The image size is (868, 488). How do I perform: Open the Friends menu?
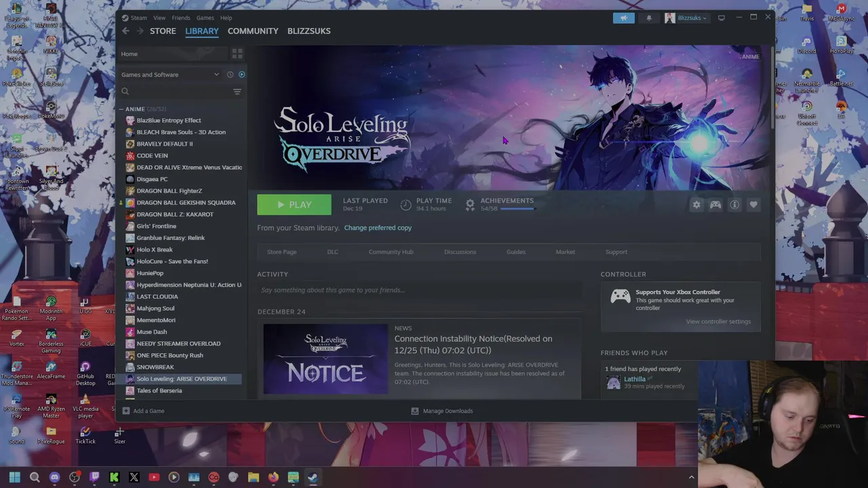click(181, 18)
